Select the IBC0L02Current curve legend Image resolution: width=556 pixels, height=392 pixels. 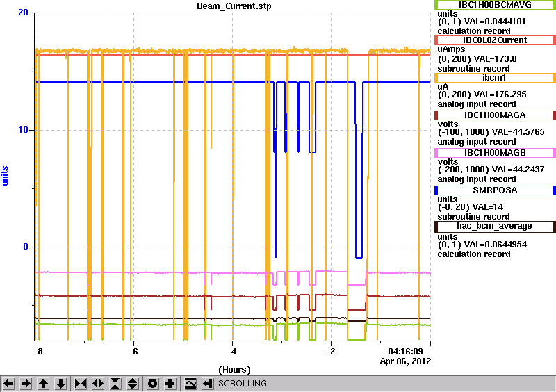(495, 40)
